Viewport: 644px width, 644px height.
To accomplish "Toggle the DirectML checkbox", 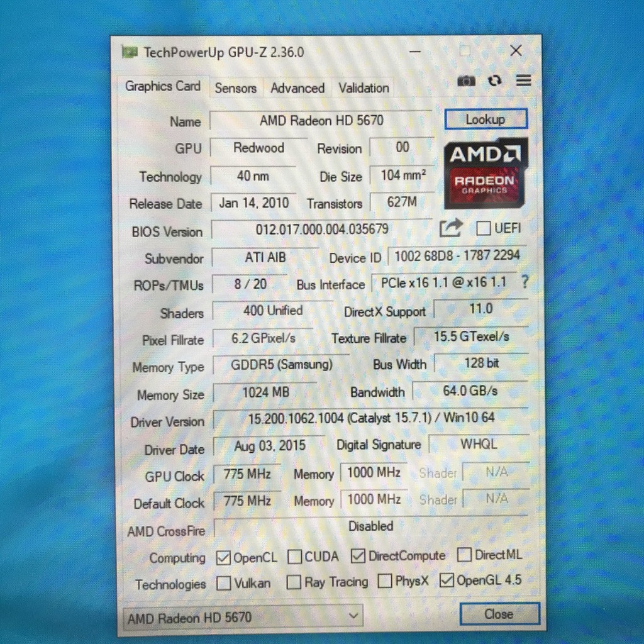I will tap(464, 555).
